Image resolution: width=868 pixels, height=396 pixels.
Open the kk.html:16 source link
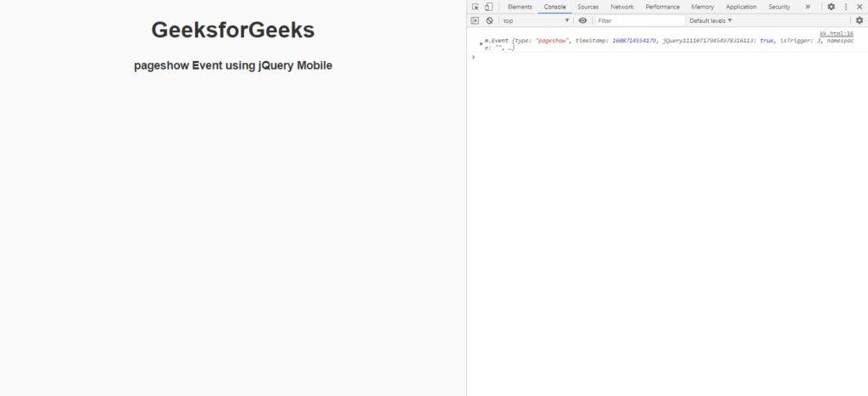[x=836, y=34]
